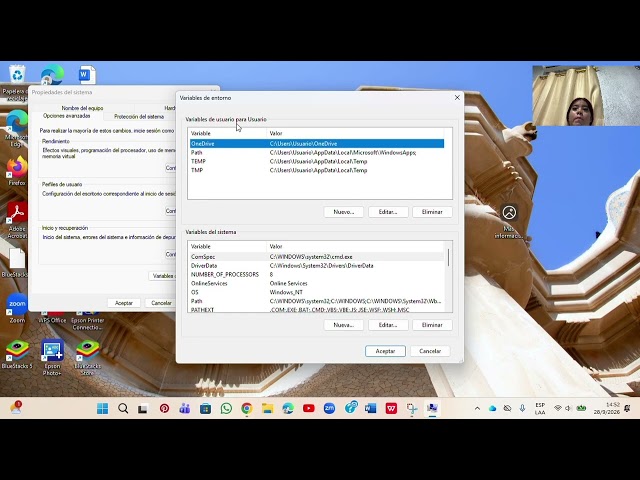Viewport: 640px width, 480px height.
Task: Switch to Nombre del equipo tab
Action: [x=82, y=108]
